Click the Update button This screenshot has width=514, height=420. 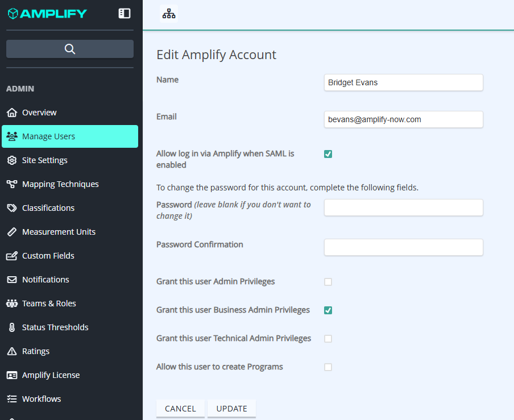(232, 409)
